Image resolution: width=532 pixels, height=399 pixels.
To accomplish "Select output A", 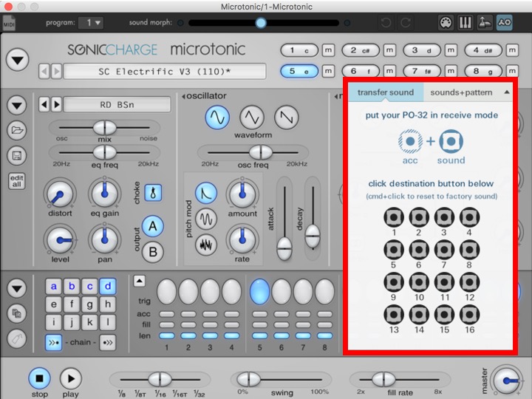I will [x=153, y=226].
